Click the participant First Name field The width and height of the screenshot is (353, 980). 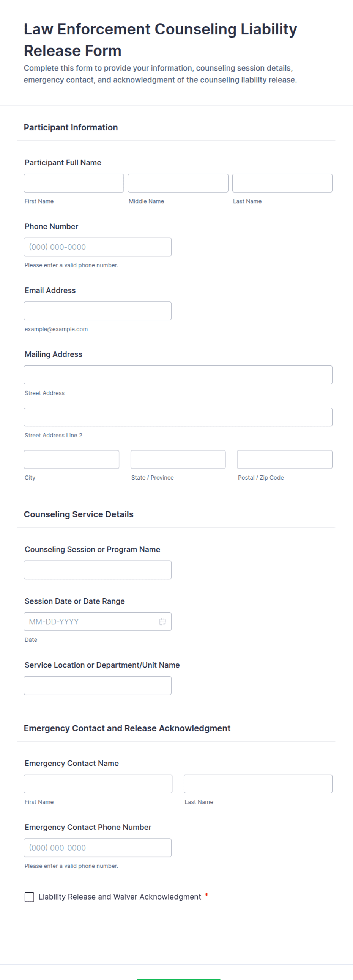click(x=74, y=183)
